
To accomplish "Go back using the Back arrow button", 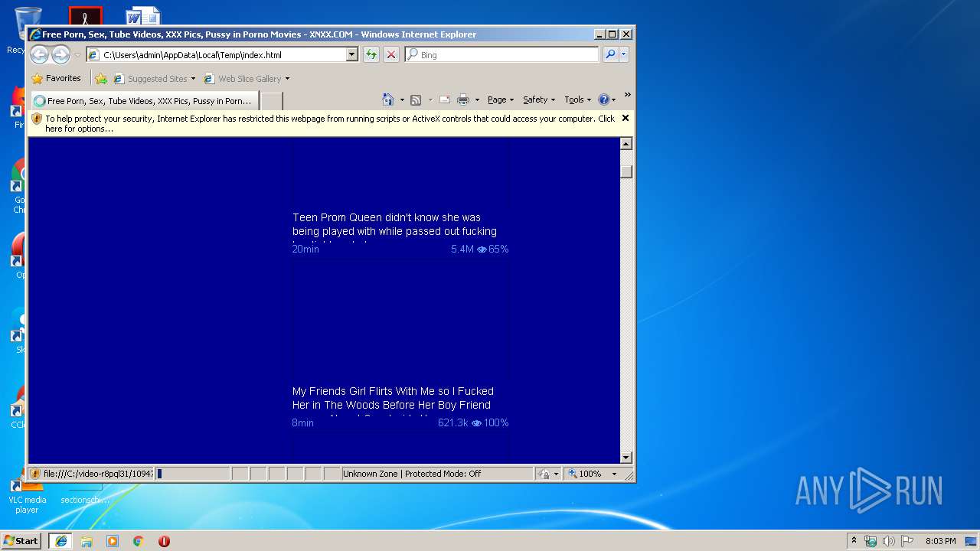I will coord(39,54).
